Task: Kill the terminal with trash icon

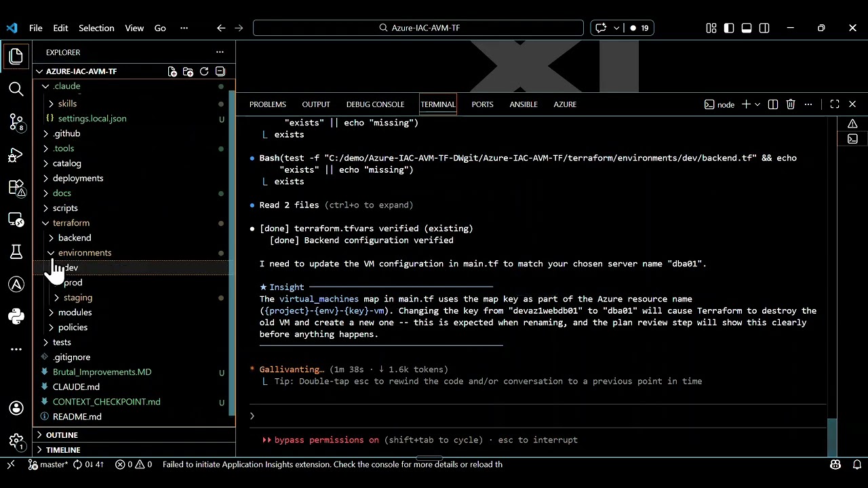Action: (791, 104)
